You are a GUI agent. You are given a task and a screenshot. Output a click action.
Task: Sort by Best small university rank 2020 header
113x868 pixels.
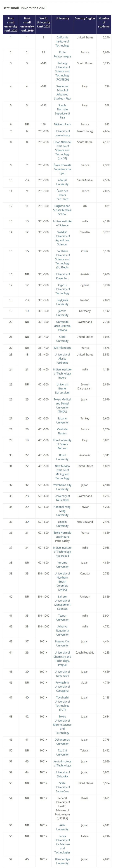click(11, 25)
